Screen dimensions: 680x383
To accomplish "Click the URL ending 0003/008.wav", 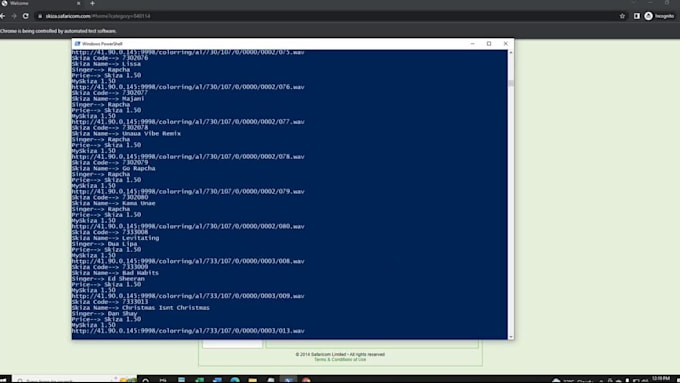I will 188,261.
